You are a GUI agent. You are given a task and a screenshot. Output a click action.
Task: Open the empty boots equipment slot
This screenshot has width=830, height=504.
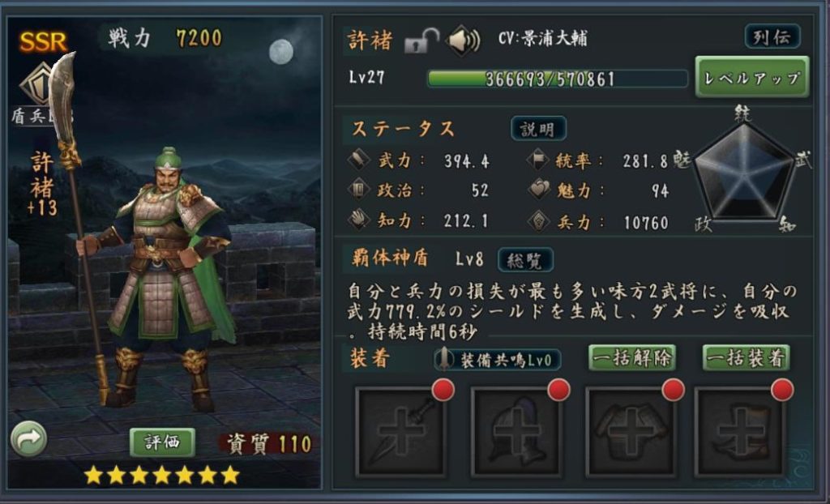[740, 431]
